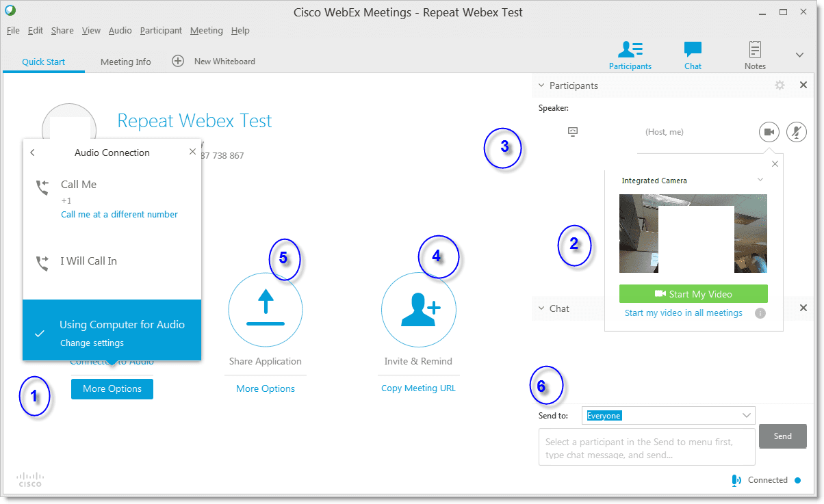
Task: Open the Audio menu
Action: [120, 30]
